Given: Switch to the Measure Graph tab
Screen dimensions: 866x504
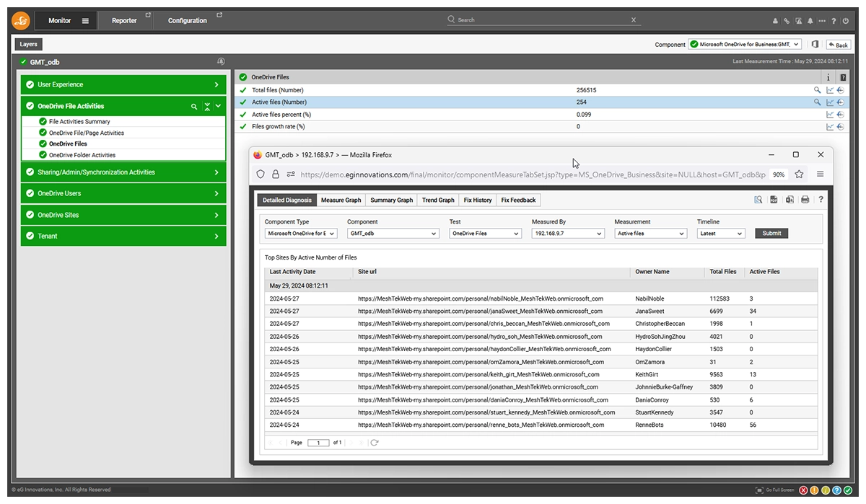Looking at the screenshot, I should pos(341,200).
